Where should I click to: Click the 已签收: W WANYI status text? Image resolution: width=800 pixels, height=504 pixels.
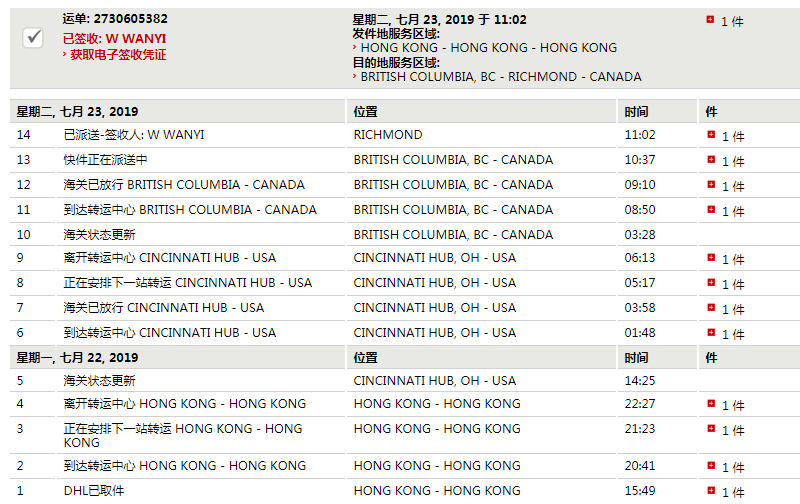click(114, 38)
